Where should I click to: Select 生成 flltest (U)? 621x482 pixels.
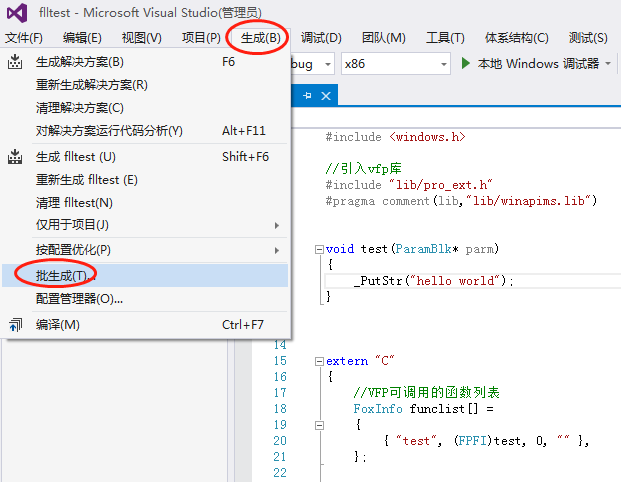click(145, 157)
